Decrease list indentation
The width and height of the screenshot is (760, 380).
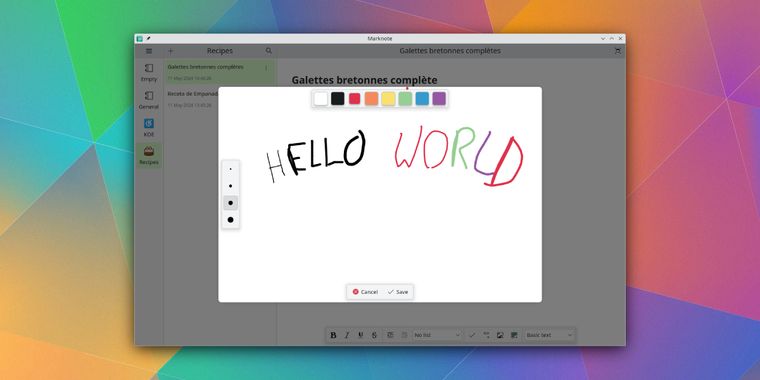(404, 335)
